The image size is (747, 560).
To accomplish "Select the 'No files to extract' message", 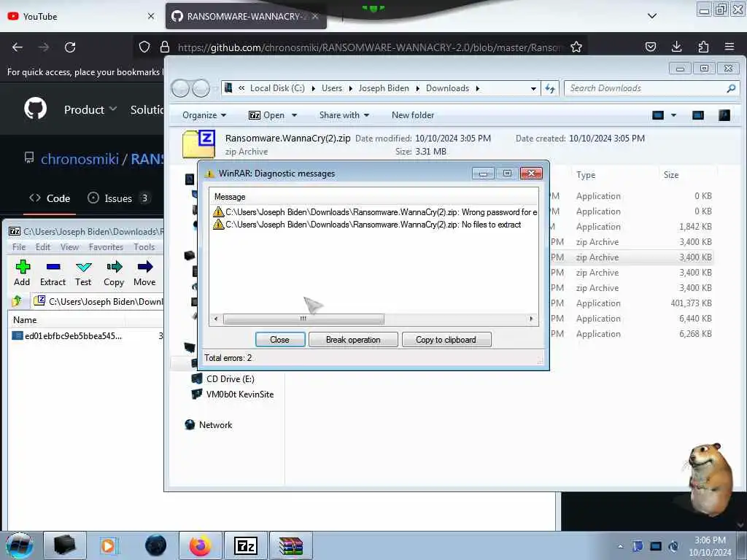I will tap(368, 225).
